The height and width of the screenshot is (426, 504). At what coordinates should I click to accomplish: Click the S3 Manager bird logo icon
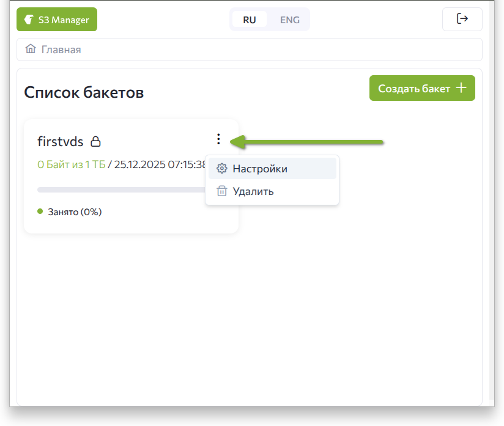pos(28,20)
